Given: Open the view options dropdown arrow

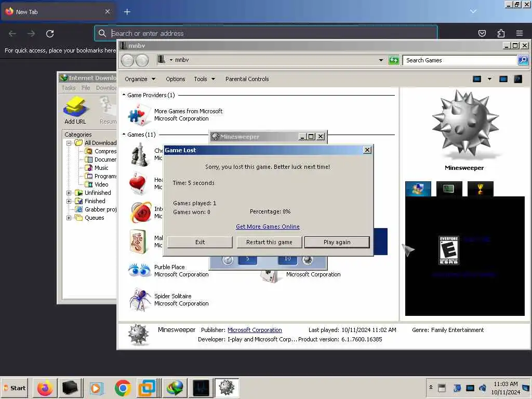Looking at the screenshot, I should pyautogui.click(x=489, y=79).
